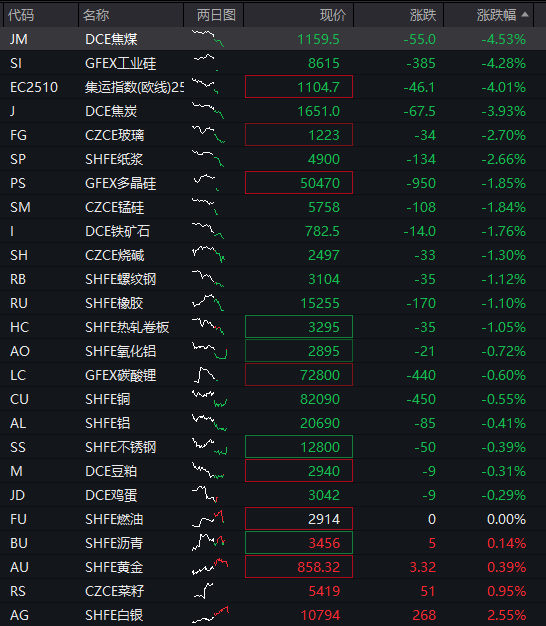The height and width of the screenshot is (626, 546).
Task: Select the EC2510 集运指数 row
Action: (x=273, y=87)
